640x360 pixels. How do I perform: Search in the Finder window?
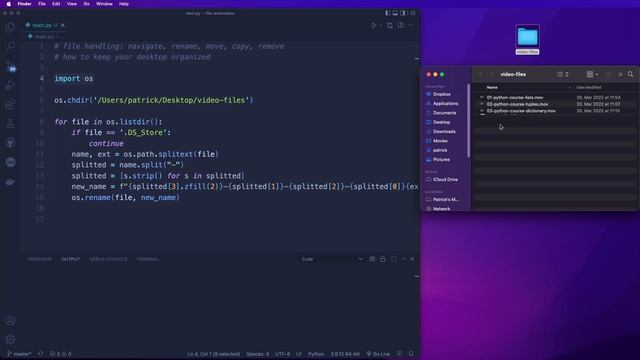[631, 74]
